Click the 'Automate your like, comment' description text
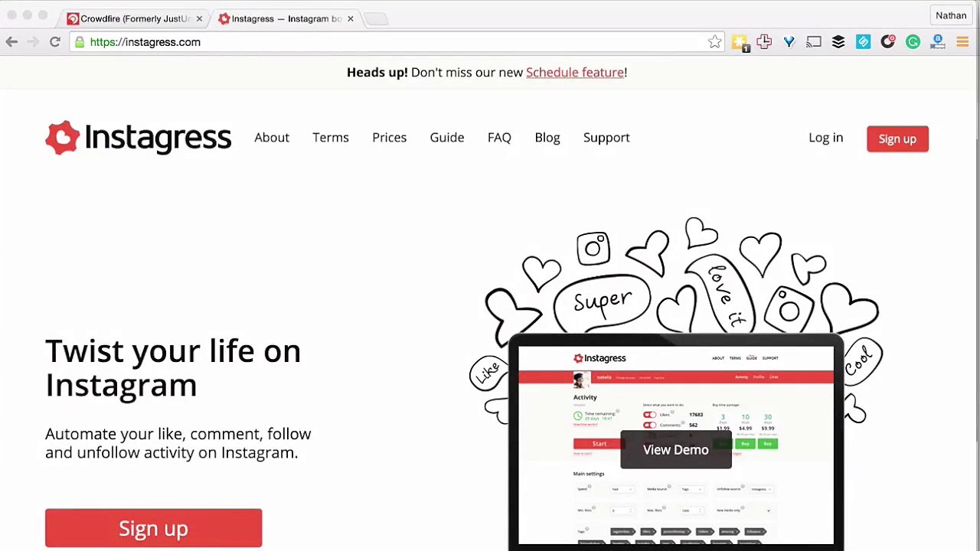The width and height of the screenshot is (980, 551). (178, 443)
